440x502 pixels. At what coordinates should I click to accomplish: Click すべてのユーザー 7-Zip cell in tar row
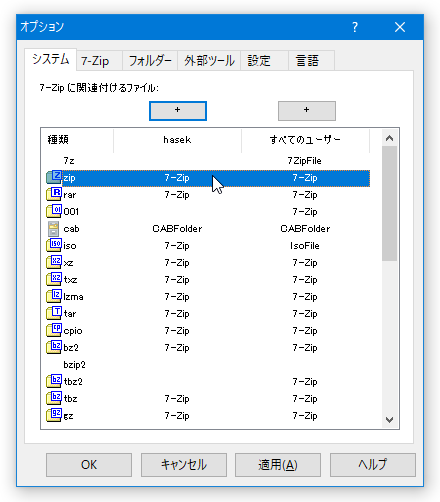click(305, 314)
